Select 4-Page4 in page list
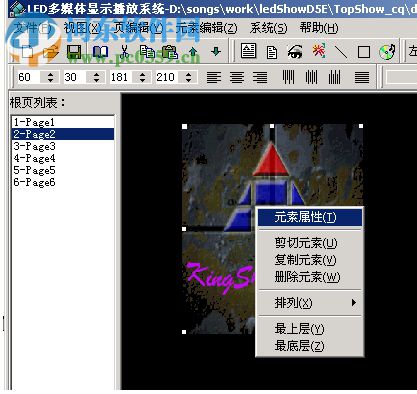 click(63, 158)
